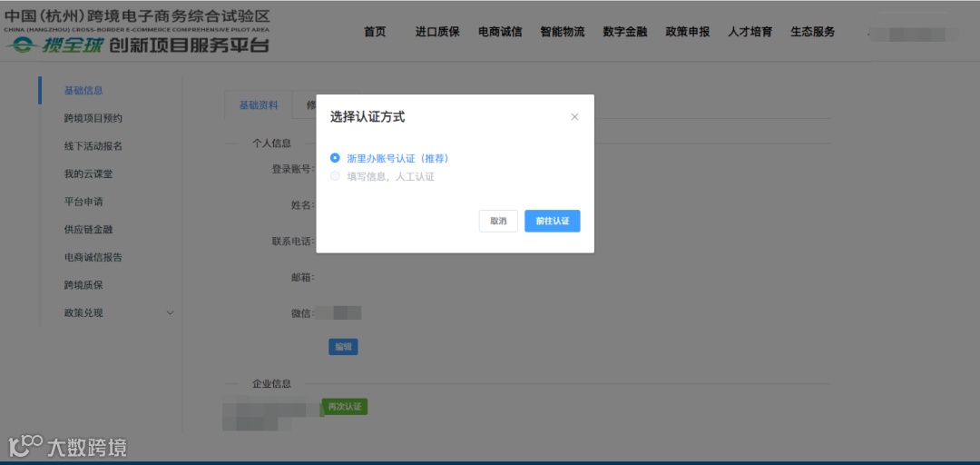
Task: Click the 登录账号 field label
Action: 292,169
